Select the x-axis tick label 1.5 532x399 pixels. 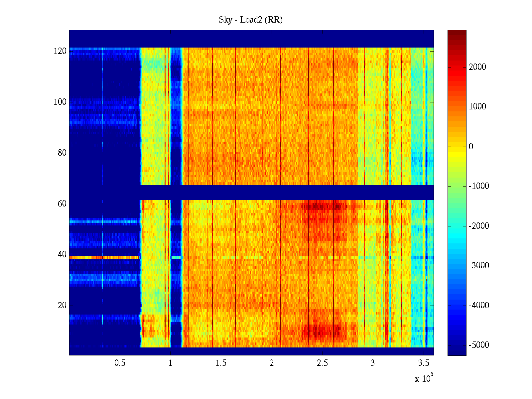pos(221,363)
